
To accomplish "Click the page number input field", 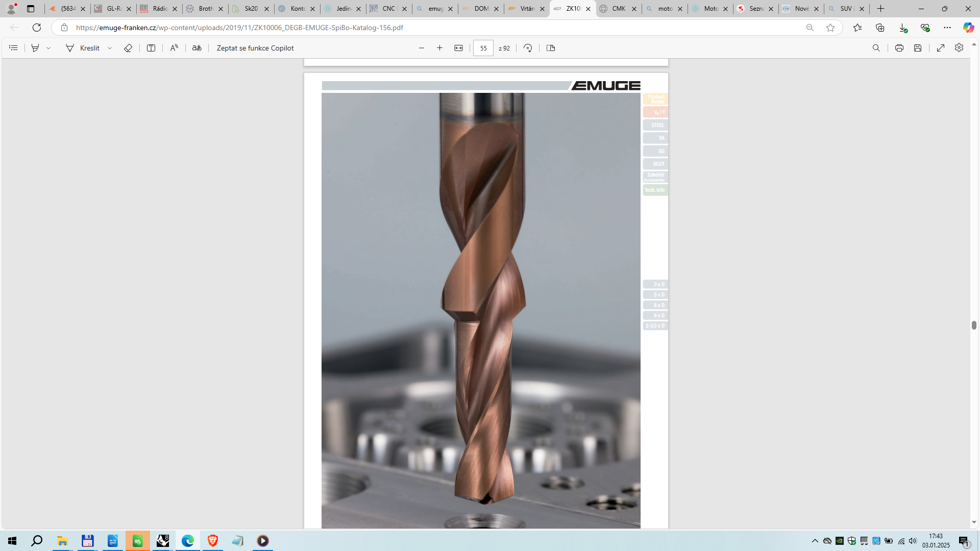I will pyautogui.click(x=483, y=48).
